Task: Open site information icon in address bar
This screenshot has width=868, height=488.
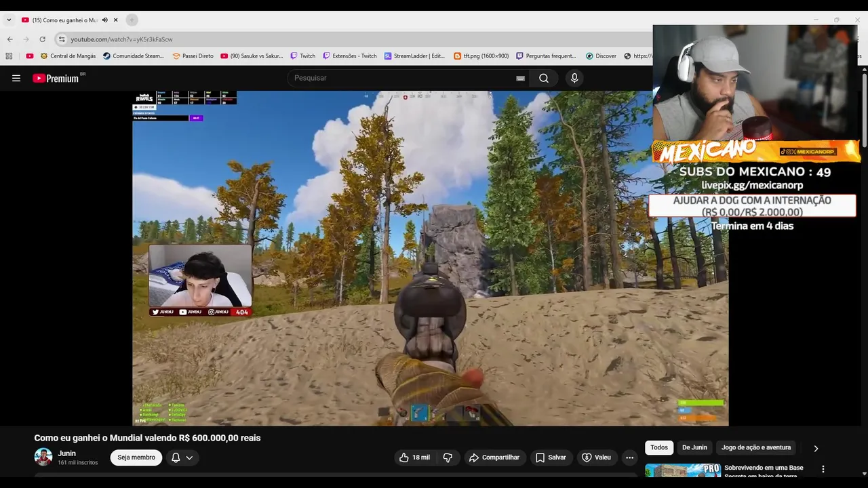Action: [62, 39]
